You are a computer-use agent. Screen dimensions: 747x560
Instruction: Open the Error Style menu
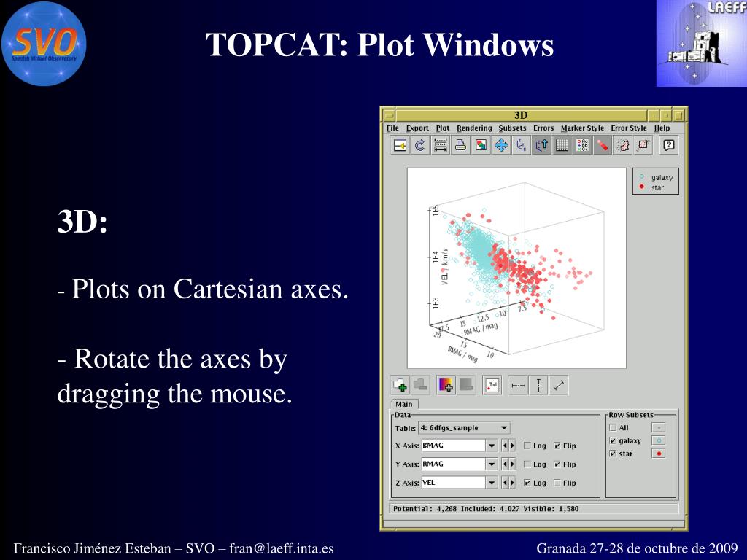pos(629,128)
